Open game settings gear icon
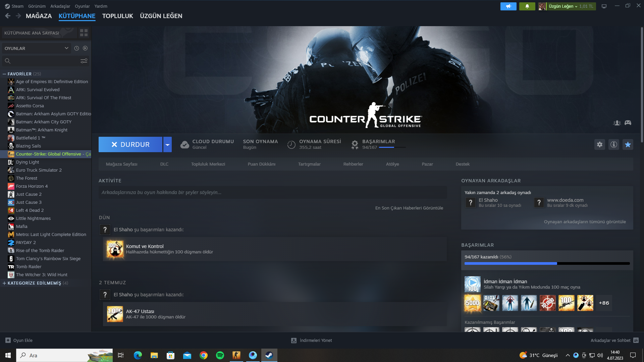 (x=600, y=144)
